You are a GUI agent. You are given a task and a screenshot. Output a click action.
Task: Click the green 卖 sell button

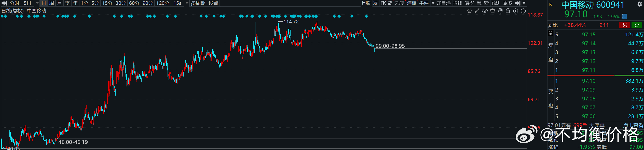click(637, 25)
